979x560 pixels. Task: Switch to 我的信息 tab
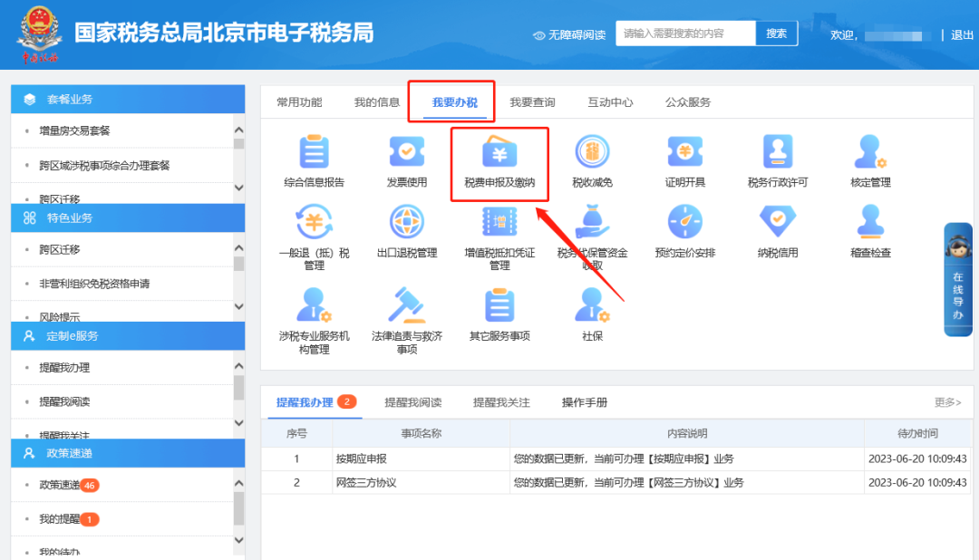tap(377, 102)
